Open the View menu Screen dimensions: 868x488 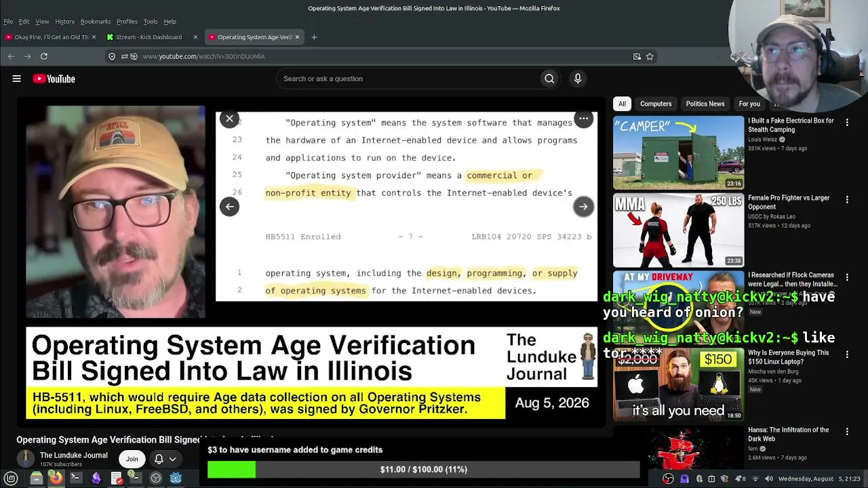[x=42, y=22]
